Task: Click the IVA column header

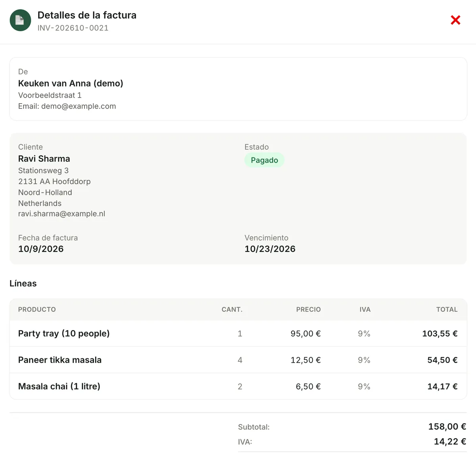Action: pos(365,309)
